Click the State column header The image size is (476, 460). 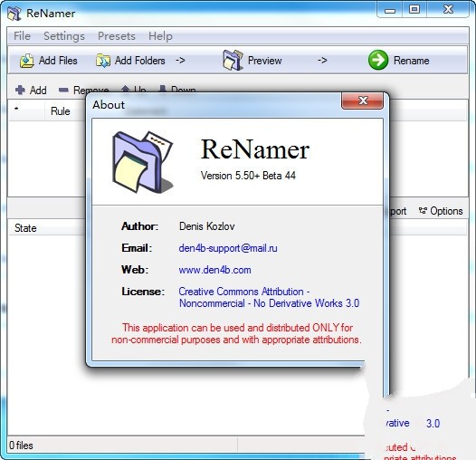pyautogui.click(x=25, y=228)
